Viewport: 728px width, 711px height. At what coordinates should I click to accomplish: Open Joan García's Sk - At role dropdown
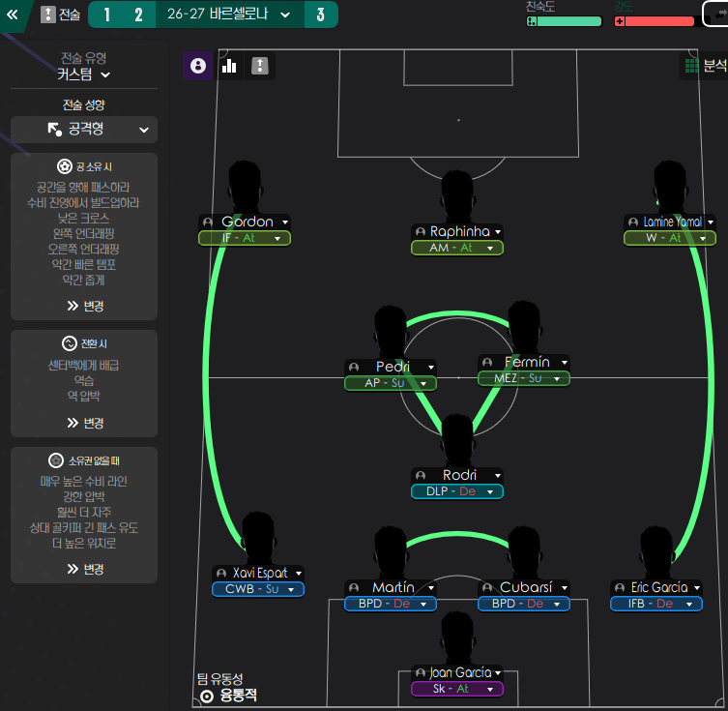point(457,688)
